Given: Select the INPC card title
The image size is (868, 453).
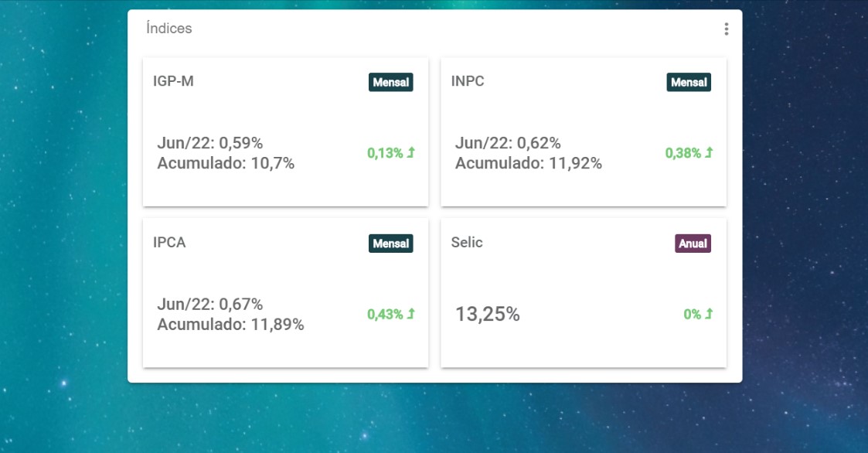Looking at the screenshot, I should 467,81.
